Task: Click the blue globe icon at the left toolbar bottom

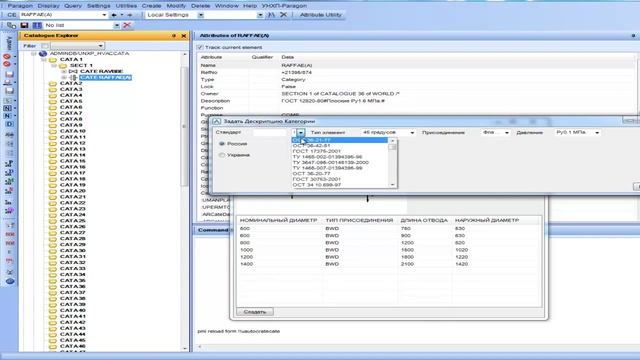Action: [10, 281]
